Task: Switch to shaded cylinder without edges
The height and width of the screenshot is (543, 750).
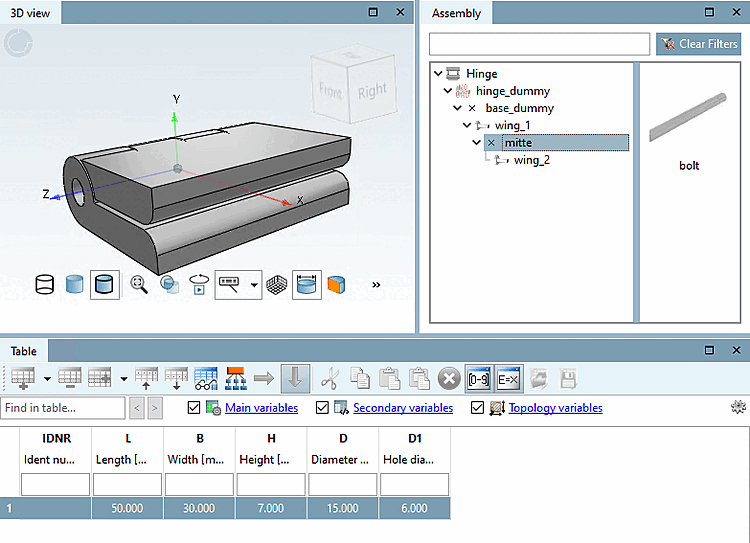Action: 75,284
